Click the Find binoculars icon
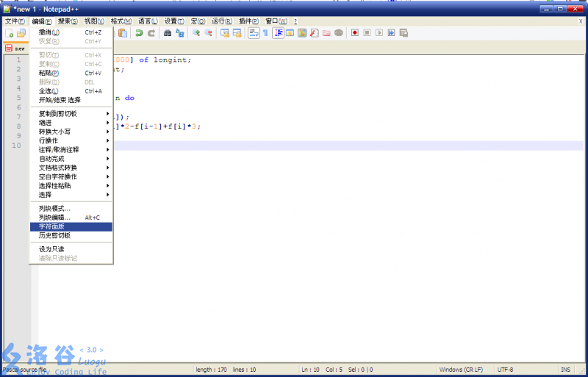This screenshot has height=377, width=588. tap(167, 33)
